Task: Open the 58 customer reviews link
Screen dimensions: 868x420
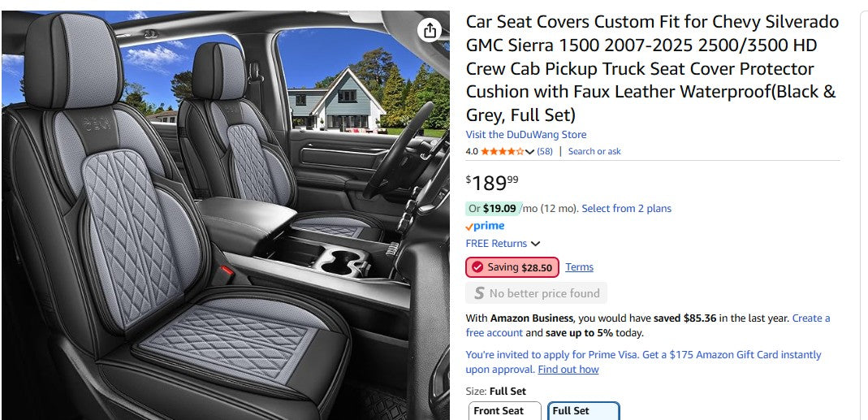Action: pyautogui.click(x=545, y=152)
